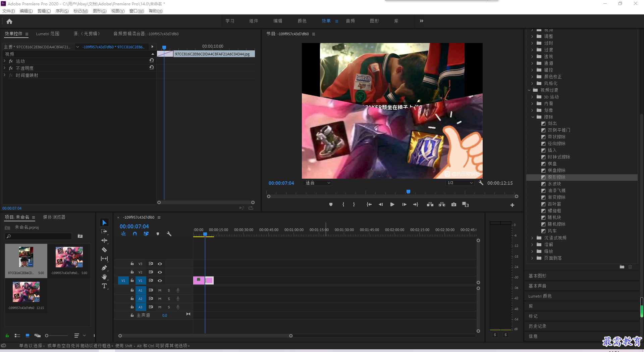644x352 pixels.
Task: Toggle V2 track output eye
Action: (x=160, y=272)
